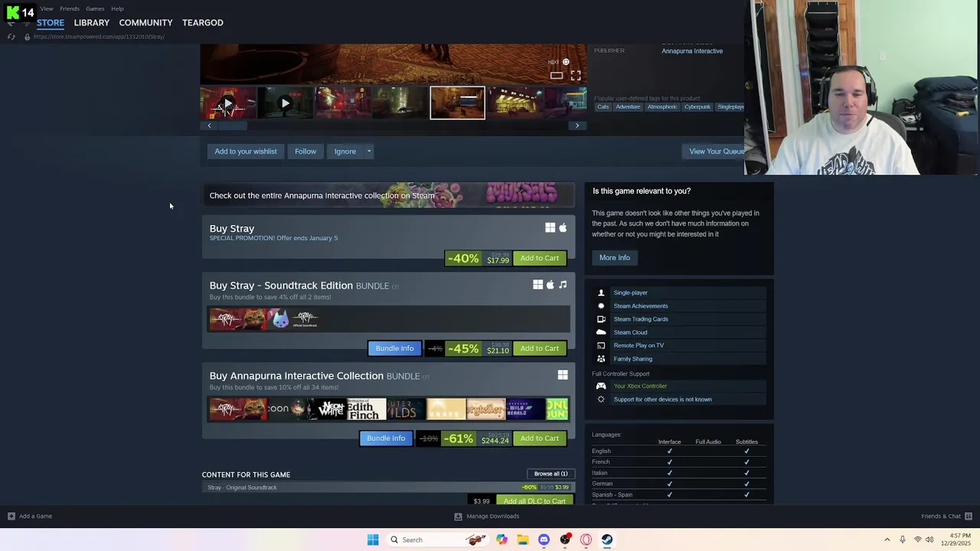Open the View menu
Screen dimensions: 980x551
click(47, 8)
